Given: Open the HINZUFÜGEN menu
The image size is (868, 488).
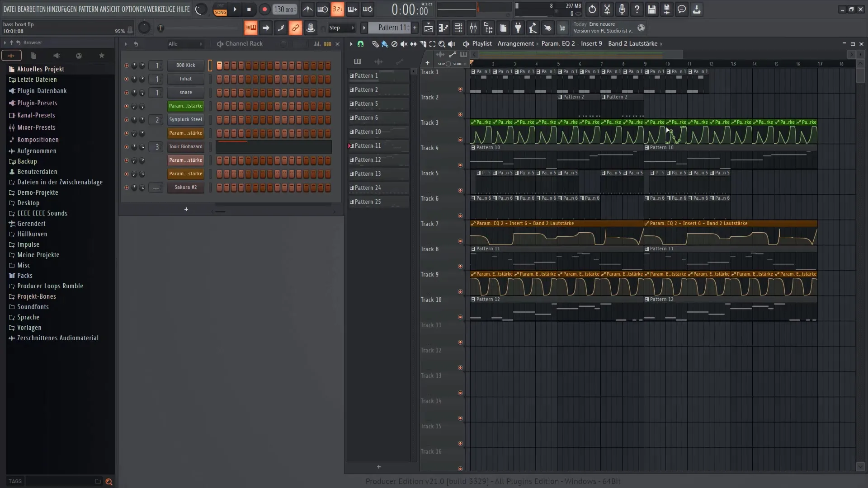Looking at the screenshot, I should tap(61, 9).
